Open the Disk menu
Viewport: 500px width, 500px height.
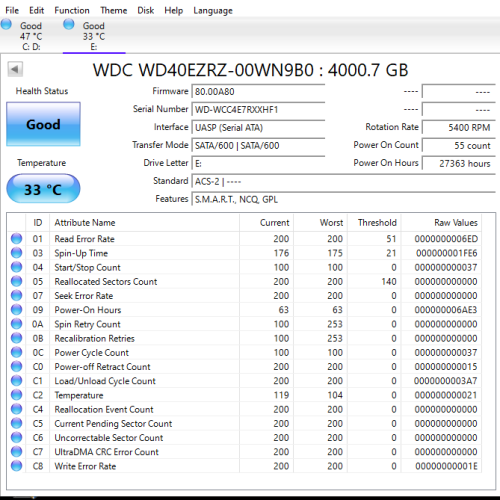146,11
